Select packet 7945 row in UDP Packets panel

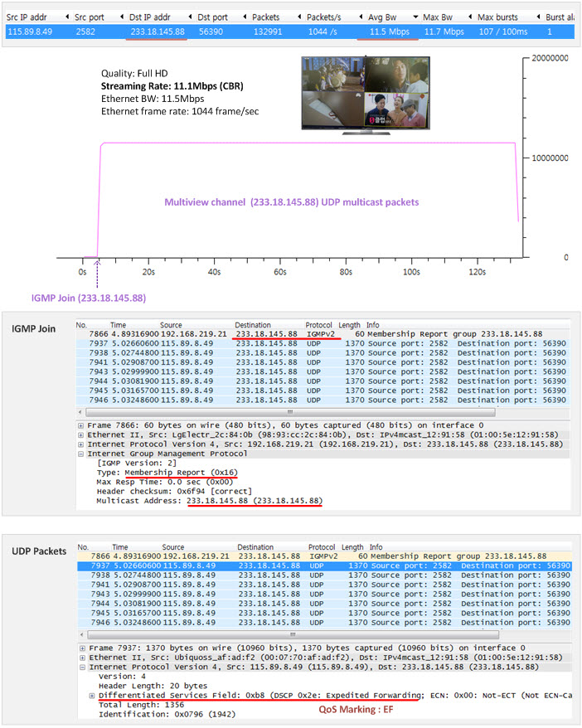(x=324, y=613)
